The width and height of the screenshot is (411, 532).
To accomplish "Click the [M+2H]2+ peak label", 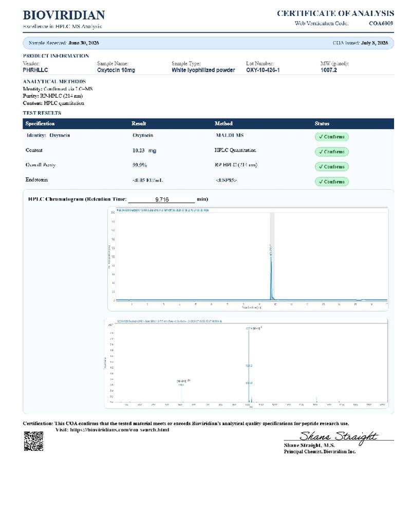I will point(183,381).
